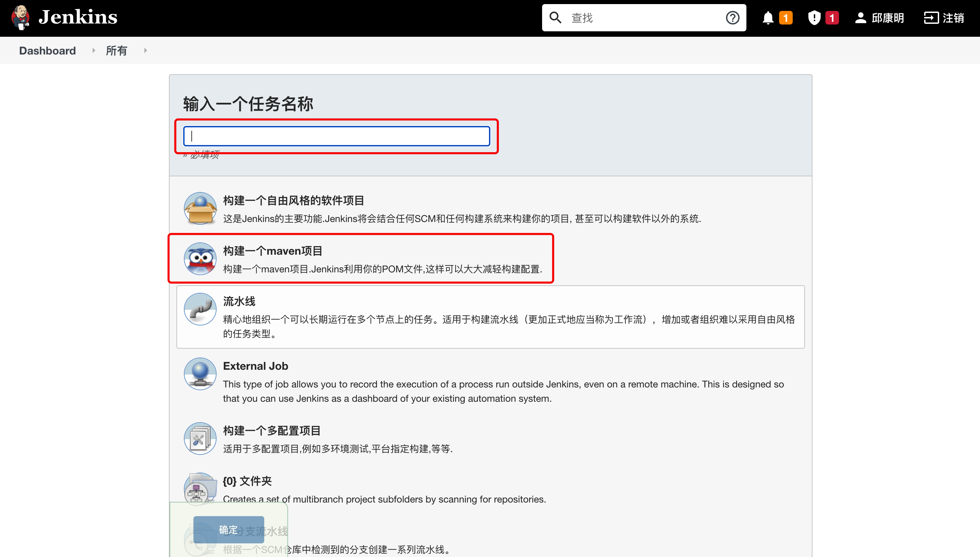Click the search magnifier icon
980x557 pixels.
[555, 18]
